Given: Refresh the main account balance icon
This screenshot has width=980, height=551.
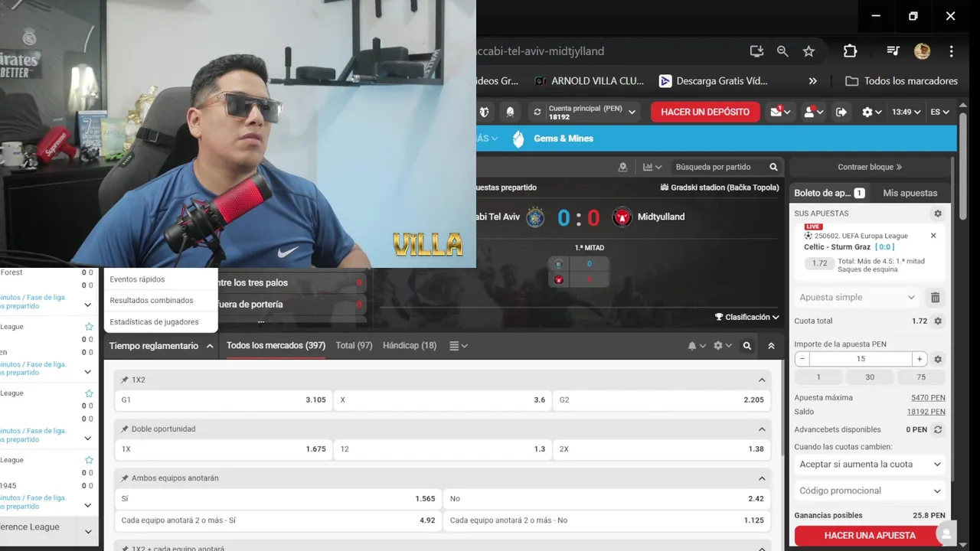Looking at the screenshot, I should [537, 112].
